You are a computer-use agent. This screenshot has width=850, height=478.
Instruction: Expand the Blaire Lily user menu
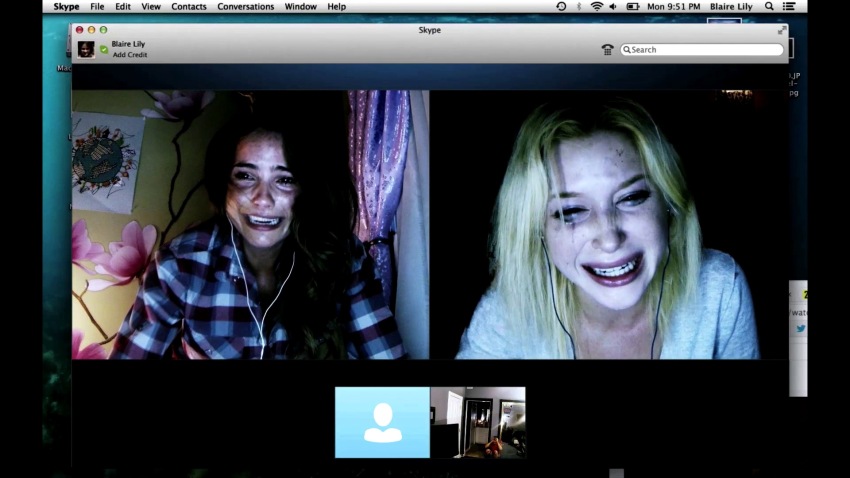[x=733, y=7]
